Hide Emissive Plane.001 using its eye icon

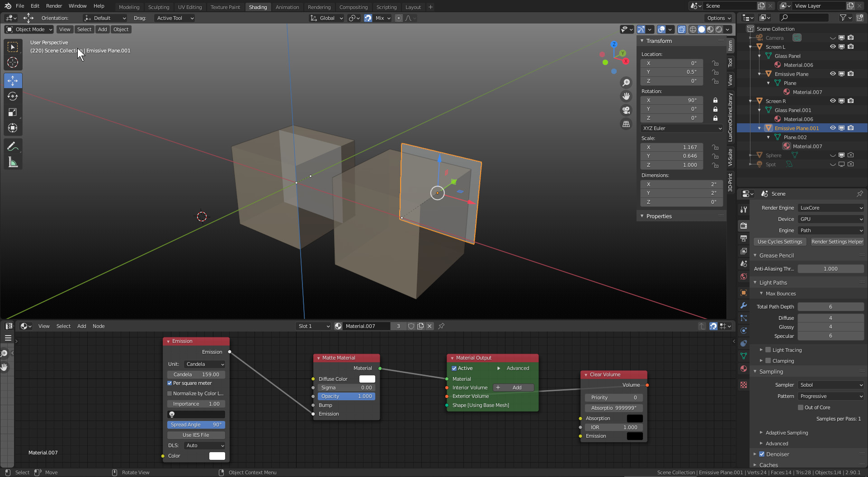(x=833, y=128)
